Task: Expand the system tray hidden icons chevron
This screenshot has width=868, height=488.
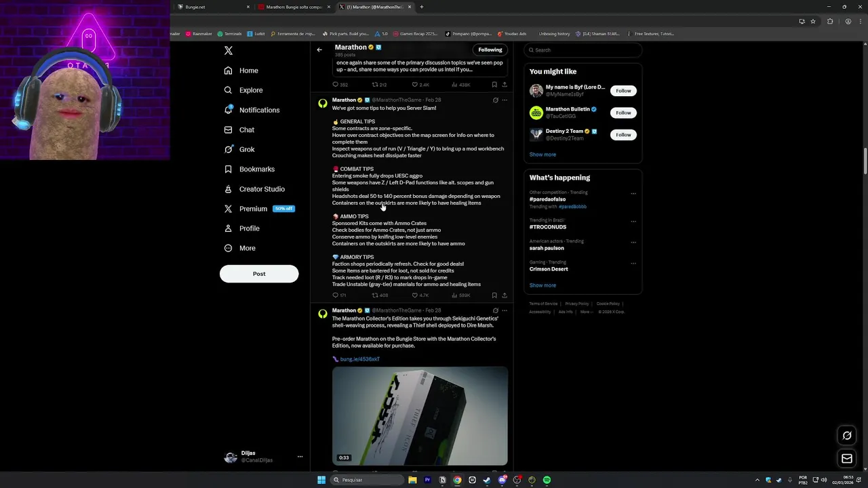Action: [757, 480]
